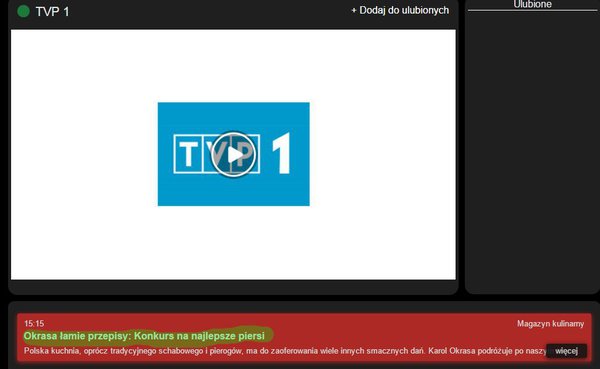Viewport: 600px width, 369px height.
Task: Click the więcej button for more details
Action: coord(566,351)
